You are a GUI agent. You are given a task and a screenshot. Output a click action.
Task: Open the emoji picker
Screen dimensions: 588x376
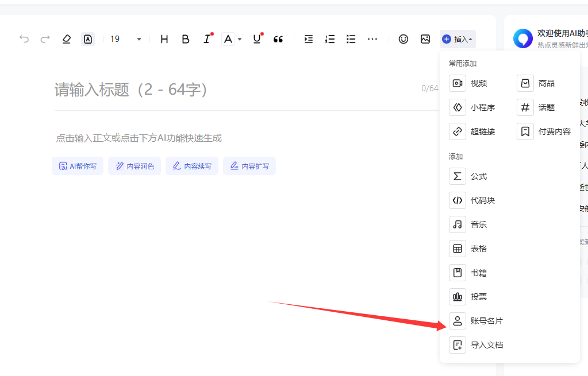403,39
